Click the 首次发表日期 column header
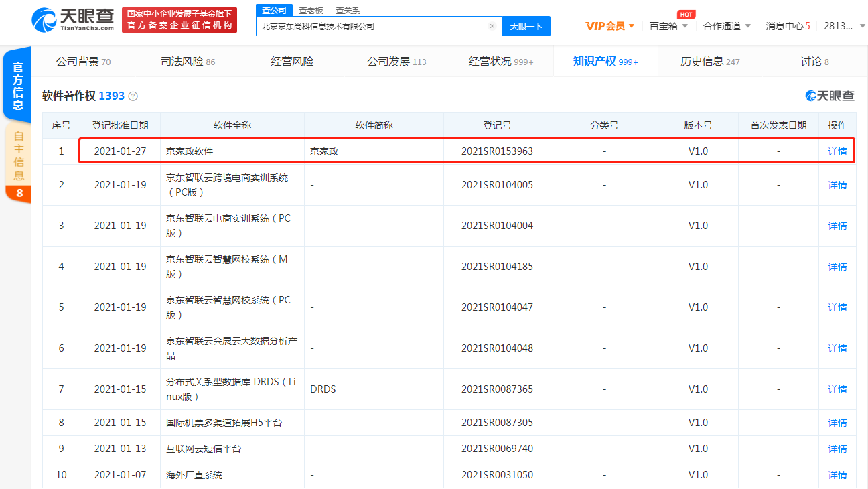868x489 pixels. 778,125
